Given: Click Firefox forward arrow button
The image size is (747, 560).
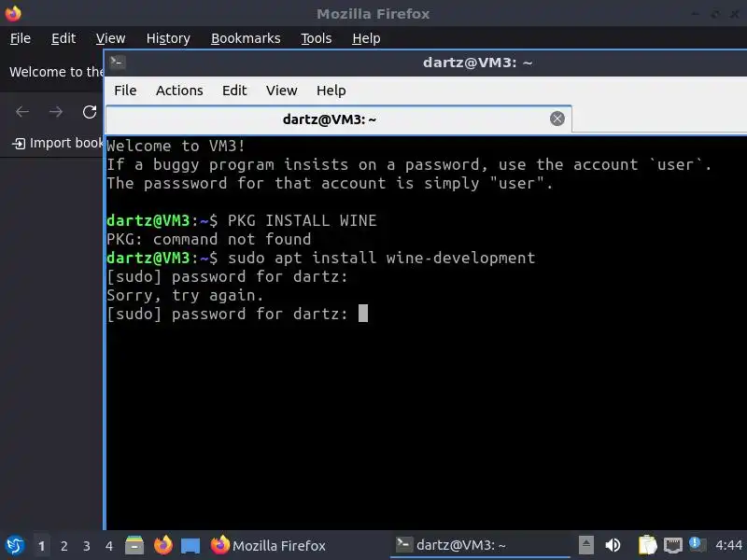Looking at the screenshot, I should point(56,112).
